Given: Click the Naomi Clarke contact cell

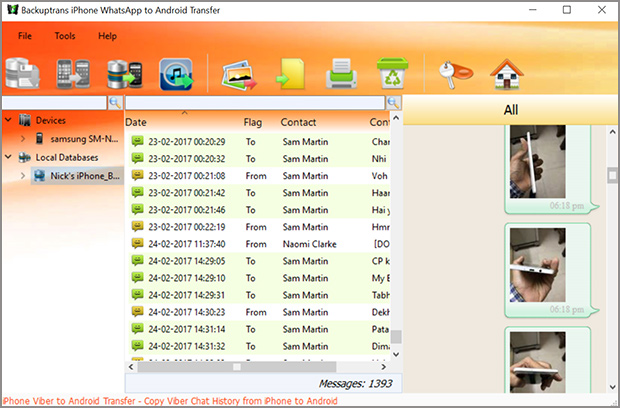Looking at the screenshot, I should pyautogui.click(x=309, y=244).
